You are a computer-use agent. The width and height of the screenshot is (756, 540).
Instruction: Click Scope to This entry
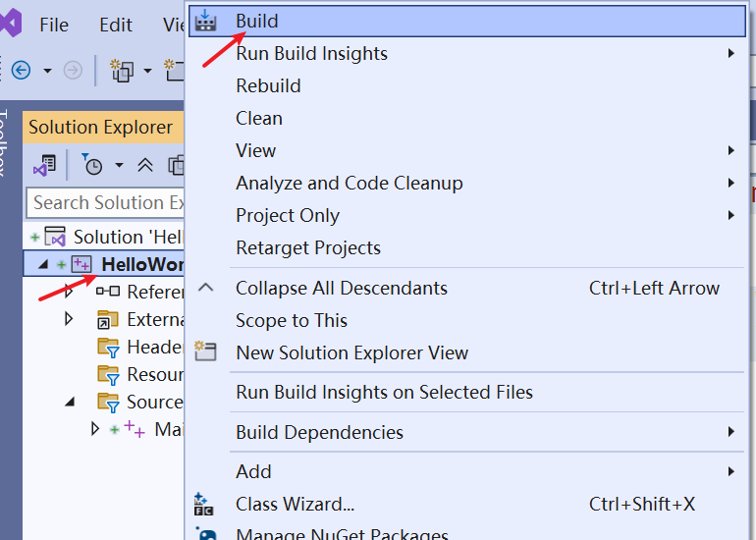pyautogui.click(x=291, y=320)
